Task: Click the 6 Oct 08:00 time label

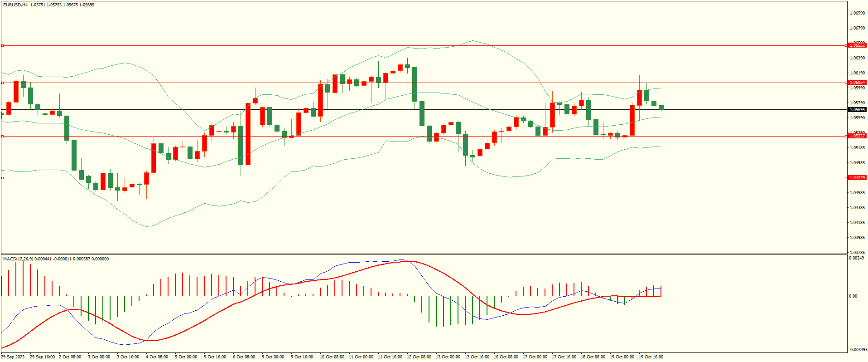Action: [x=244, y=357]
